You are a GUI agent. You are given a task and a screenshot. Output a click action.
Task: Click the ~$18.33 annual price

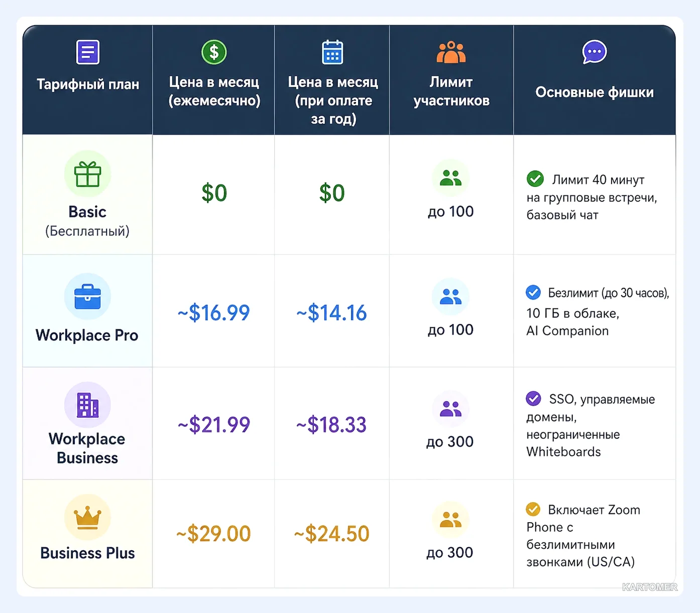331,425
